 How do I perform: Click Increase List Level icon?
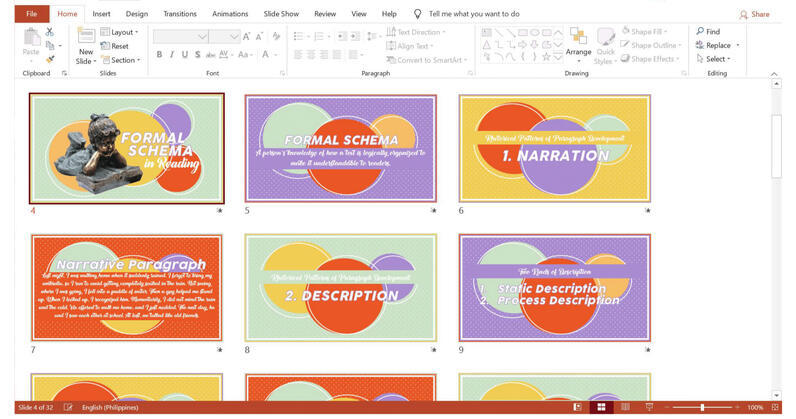tap(355, 36)
